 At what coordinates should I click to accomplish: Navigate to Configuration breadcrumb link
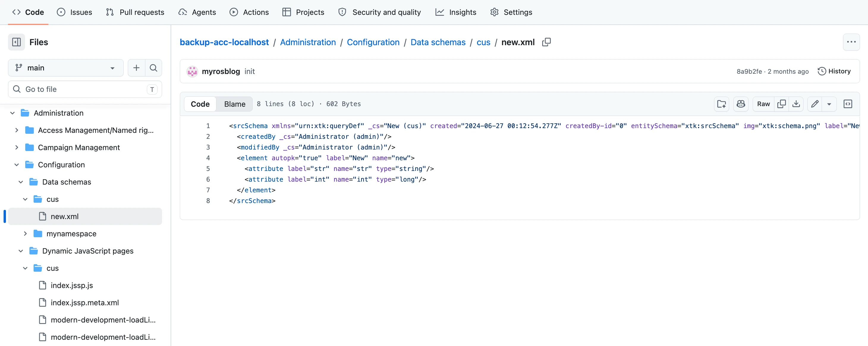click(x=373, y=42)
